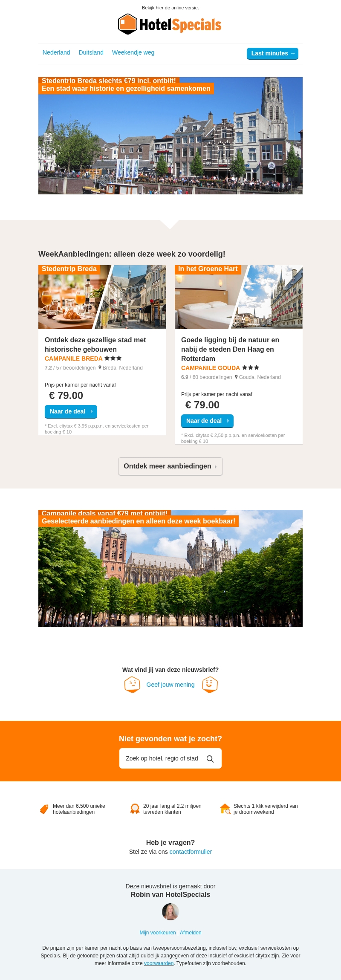Click the happy face feedback icon
This screenshot has width=341, height=980.
tap(210, 685)
